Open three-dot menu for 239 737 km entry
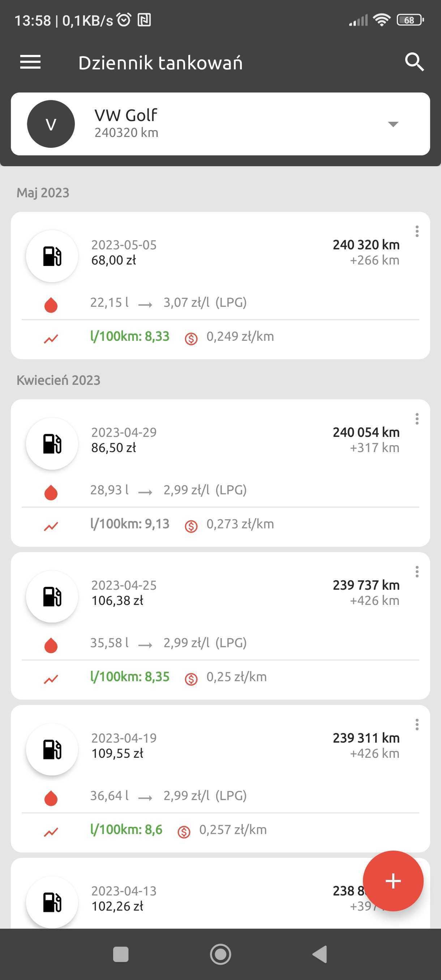The height and width of the screenshot is (980, 441). pos(417,572)
